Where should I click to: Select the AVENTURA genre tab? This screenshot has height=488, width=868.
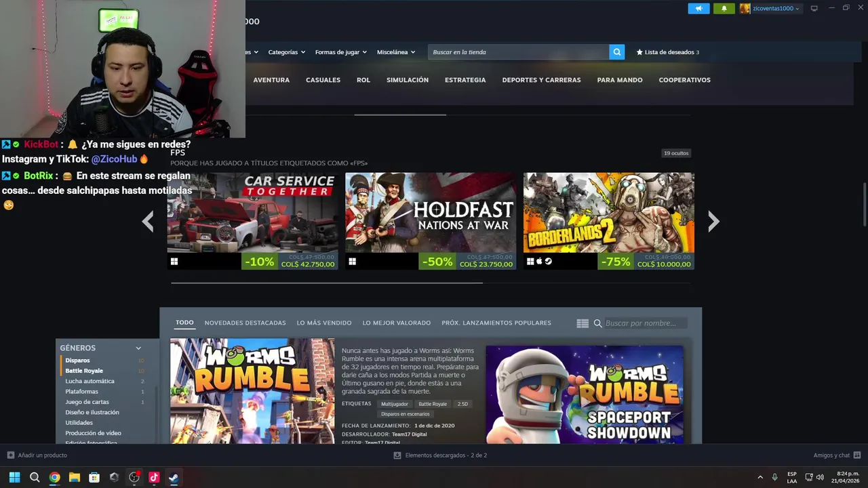point(271,80)
